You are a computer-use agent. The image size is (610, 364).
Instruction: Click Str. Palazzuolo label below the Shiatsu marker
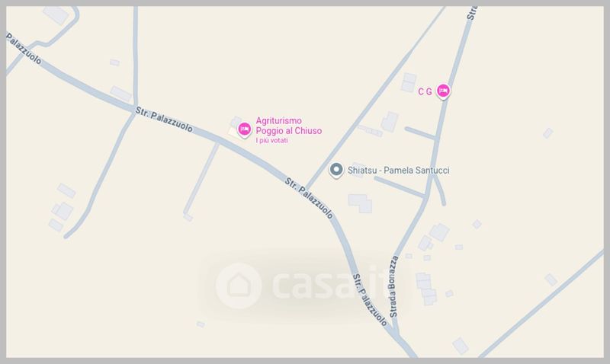coord(309,198)
